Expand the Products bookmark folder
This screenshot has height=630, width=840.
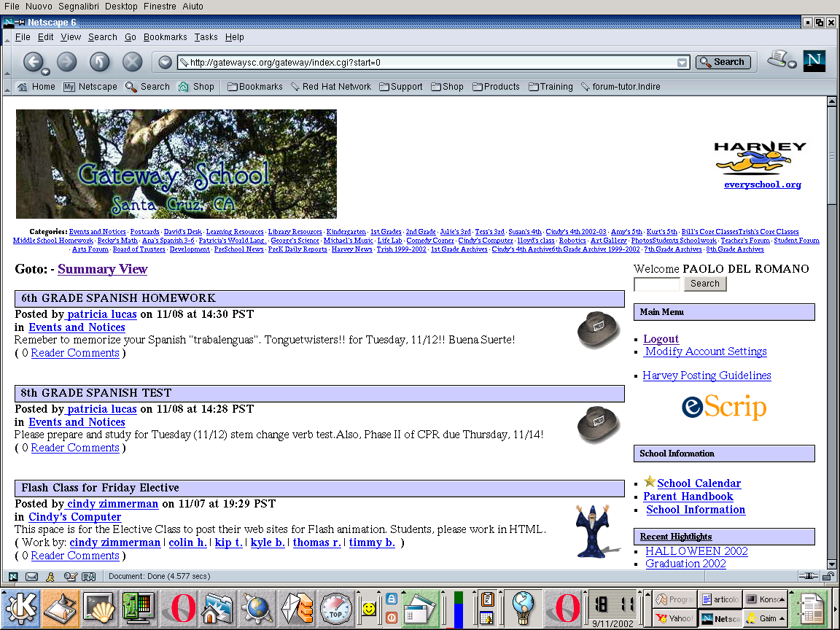[x=496, y=87]
